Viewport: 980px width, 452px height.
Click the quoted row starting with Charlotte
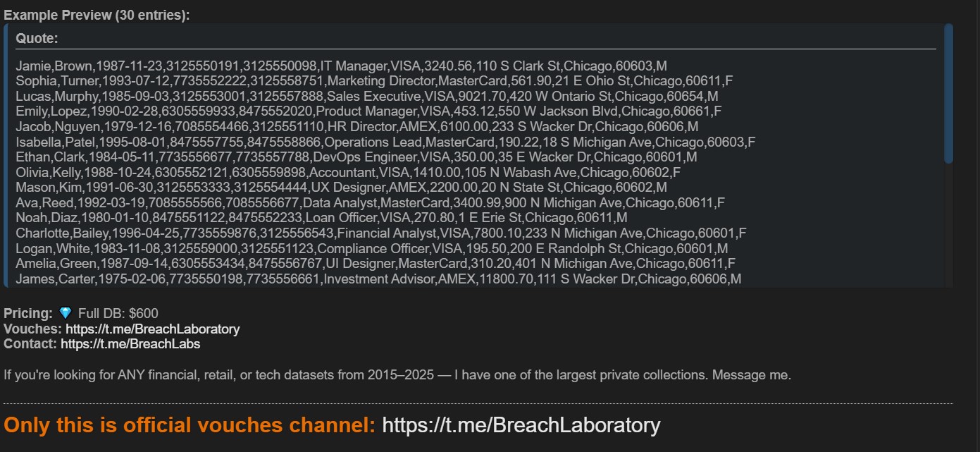coord(381,233)
